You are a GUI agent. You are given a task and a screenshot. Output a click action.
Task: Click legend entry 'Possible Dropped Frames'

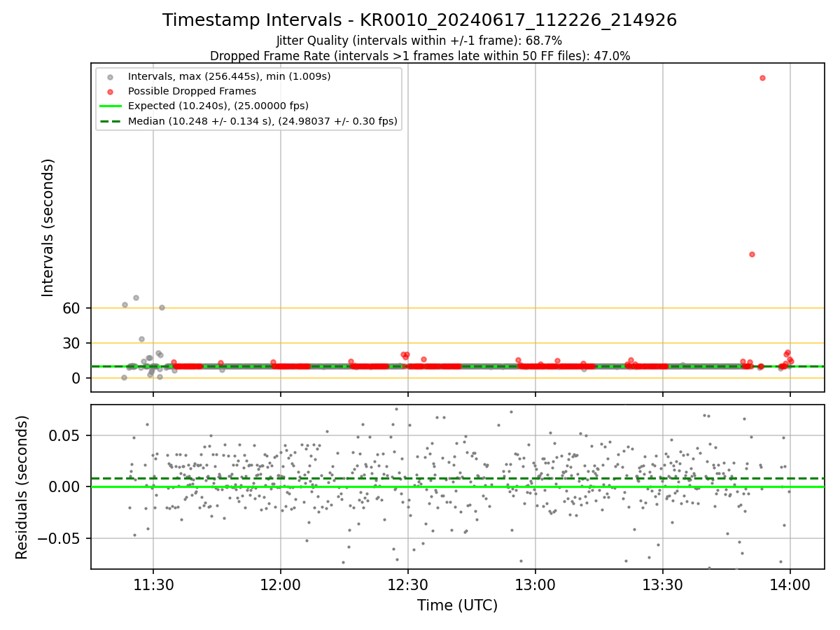tap(192, 91)
